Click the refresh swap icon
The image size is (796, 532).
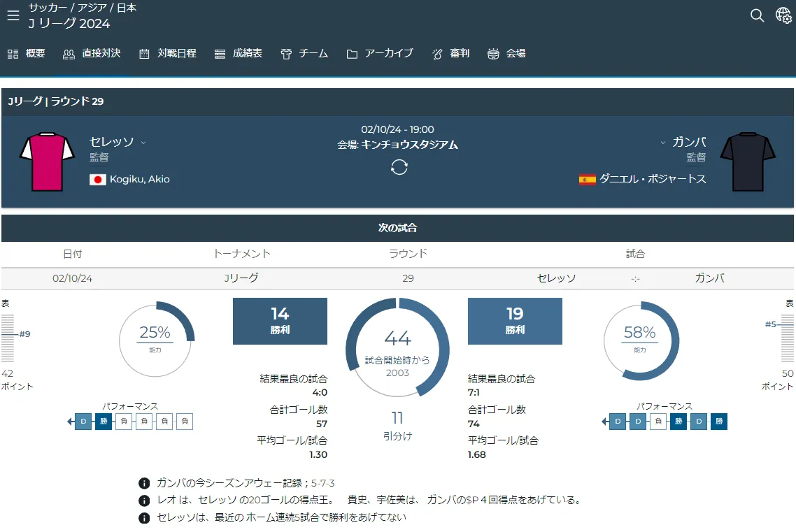pyautogui.click(x=399, y=167)
